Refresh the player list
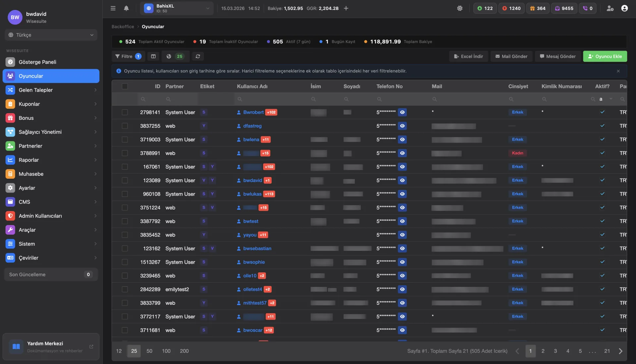The image size is (636, 364). (x=198, y=56)
